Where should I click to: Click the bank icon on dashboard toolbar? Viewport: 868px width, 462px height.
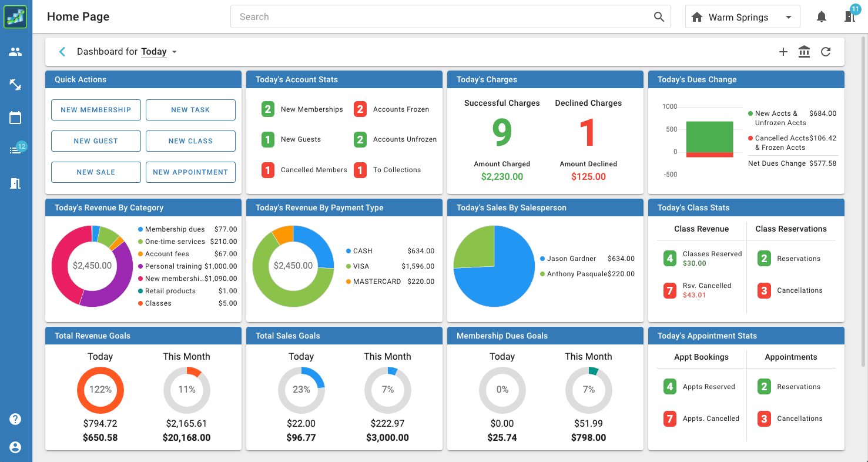[x=804, y=52]
